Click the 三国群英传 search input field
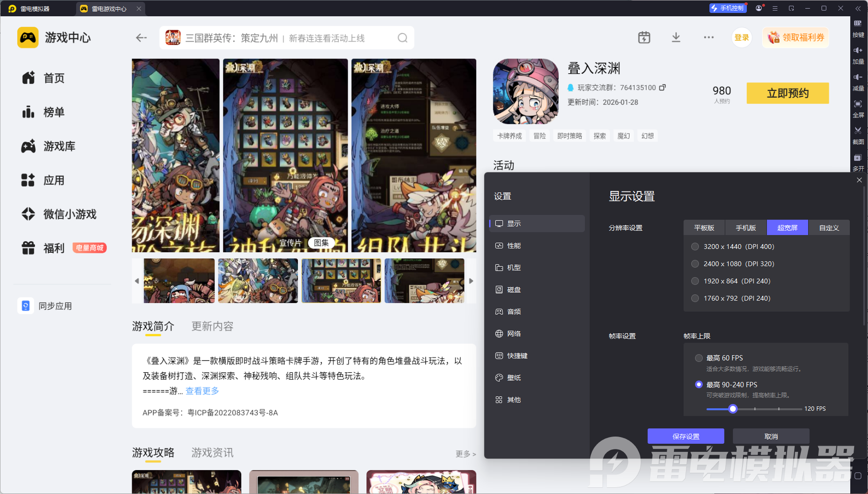The image size is (868, 494). click(x=286, y=38)
